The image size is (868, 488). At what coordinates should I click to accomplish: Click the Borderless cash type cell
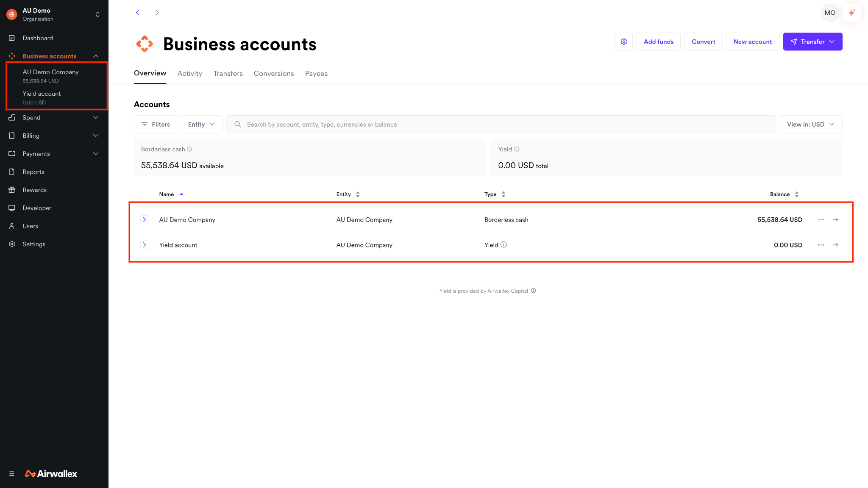506,220
